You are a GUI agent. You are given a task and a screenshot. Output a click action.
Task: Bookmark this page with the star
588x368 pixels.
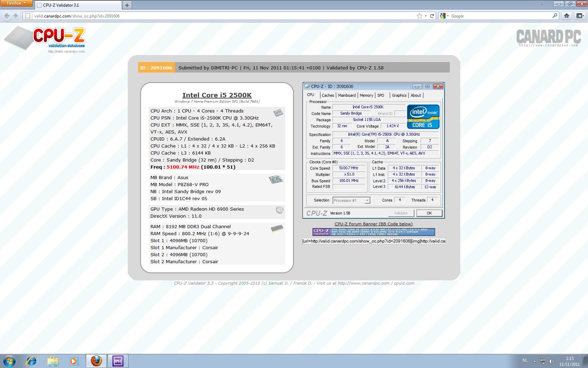(419, 16)
